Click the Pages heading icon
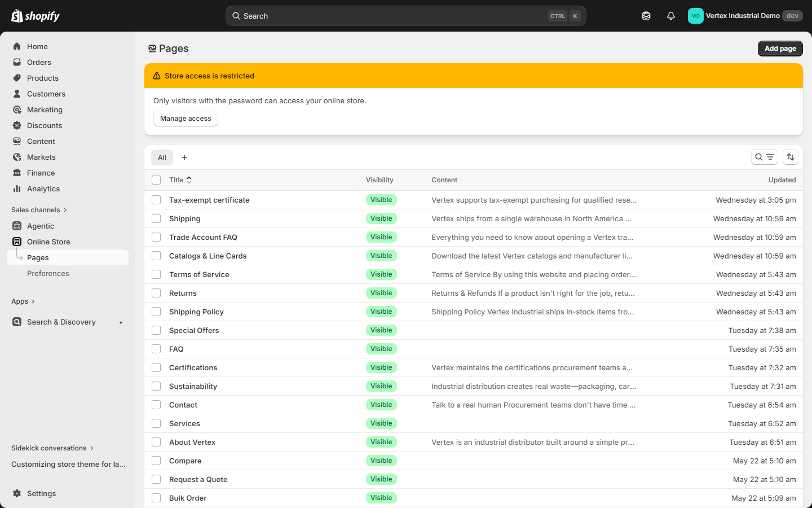 tap(152, 49)
